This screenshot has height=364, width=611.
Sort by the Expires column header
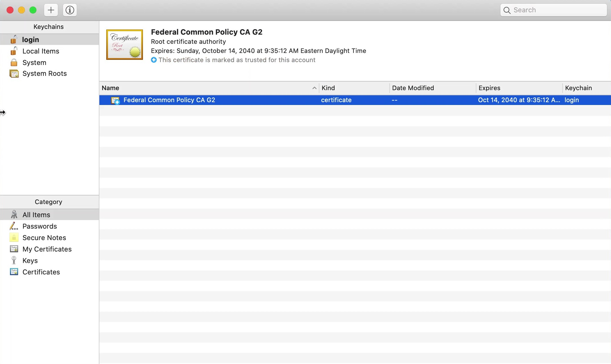click(489, 88)
